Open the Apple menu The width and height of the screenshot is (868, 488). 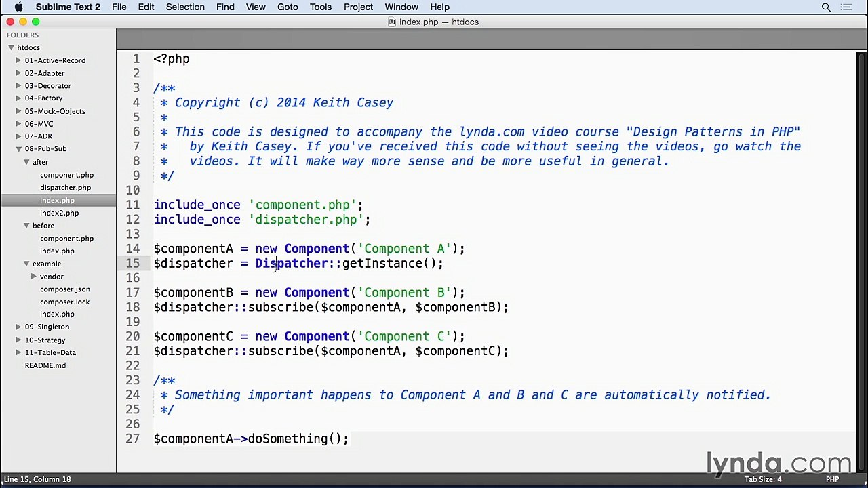[x=18, y=7]
